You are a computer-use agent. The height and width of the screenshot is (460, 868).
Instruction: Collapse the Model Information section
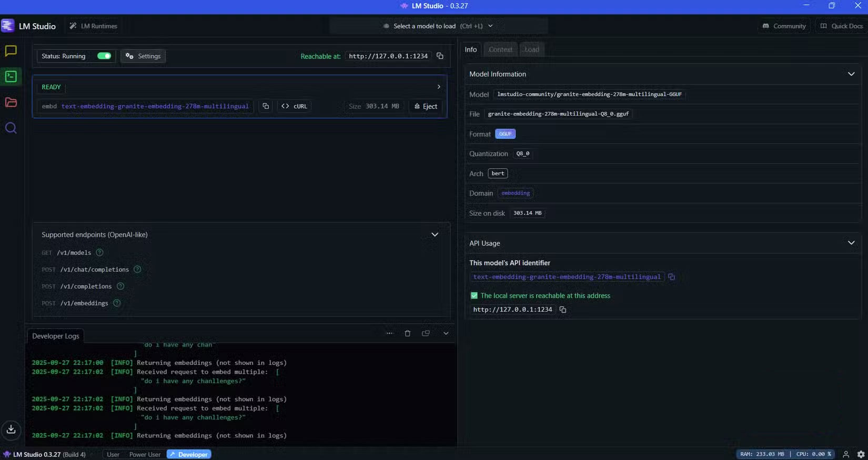click(x=851, y=74)
